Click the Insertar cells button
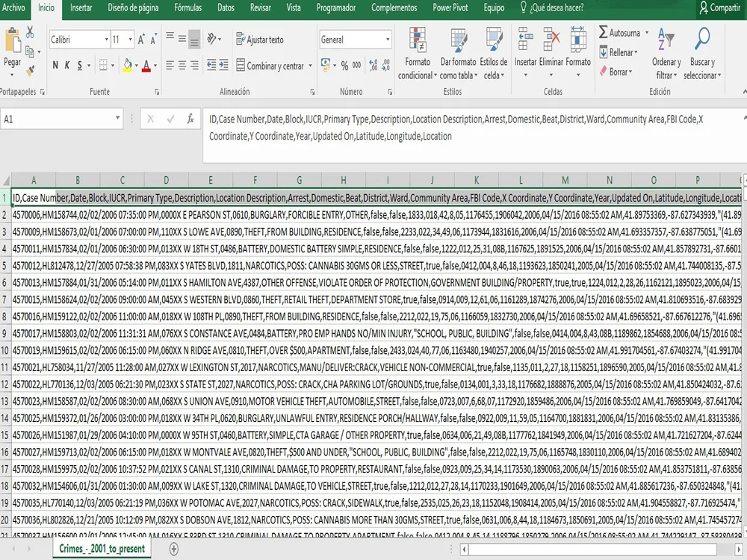The width and height of the screenshot is (747, 560). coord(525,53)
